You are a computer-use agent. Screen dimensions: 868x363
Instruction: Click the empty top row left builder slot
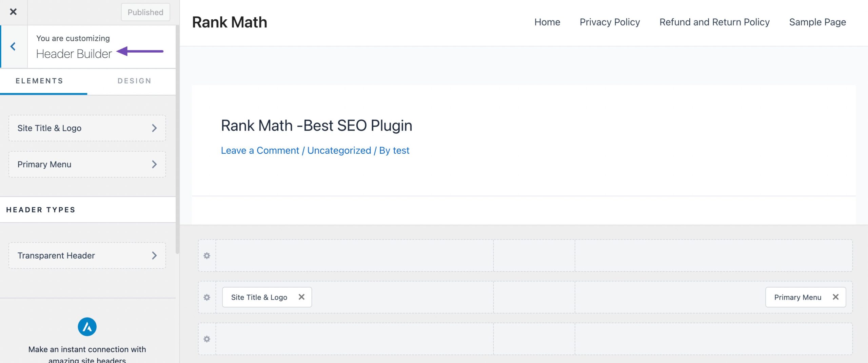click(x=354, y=255)
